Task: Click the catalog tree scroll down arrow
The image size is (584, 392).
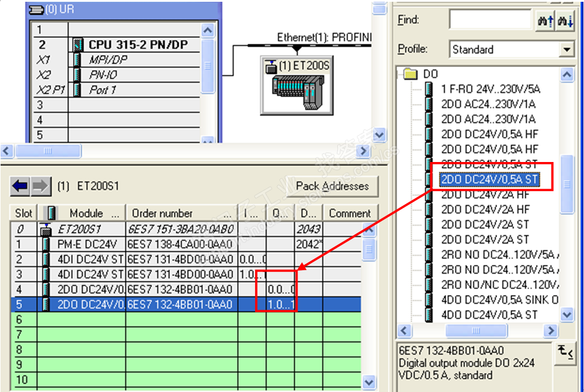Action: (567, 315)
